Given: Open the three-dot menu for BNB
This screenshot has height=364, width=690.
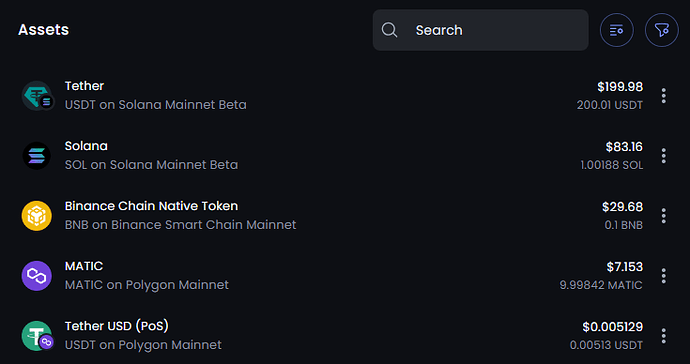Looking at the screenshot, I should tap(664, 216).
